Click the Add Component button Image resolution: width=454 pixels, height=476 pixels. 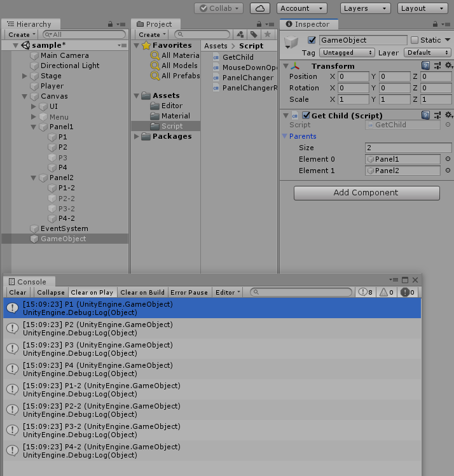coord(366,192)
